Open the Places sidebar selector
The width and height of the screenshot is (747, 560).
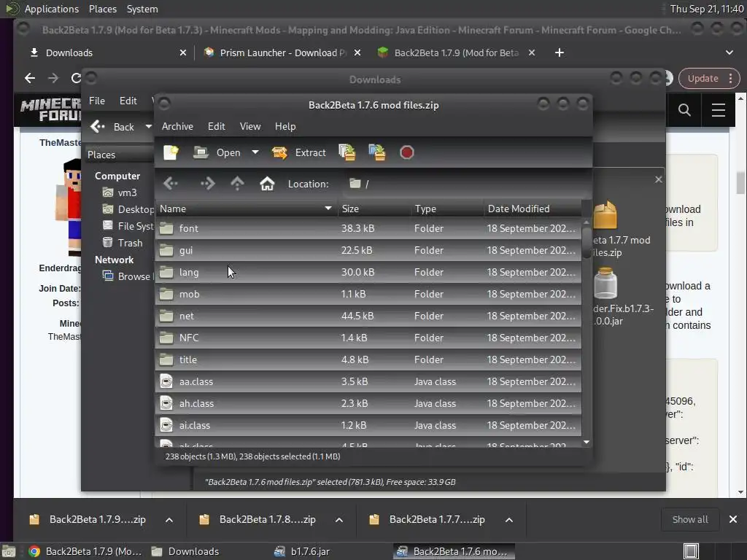[119, 155]
